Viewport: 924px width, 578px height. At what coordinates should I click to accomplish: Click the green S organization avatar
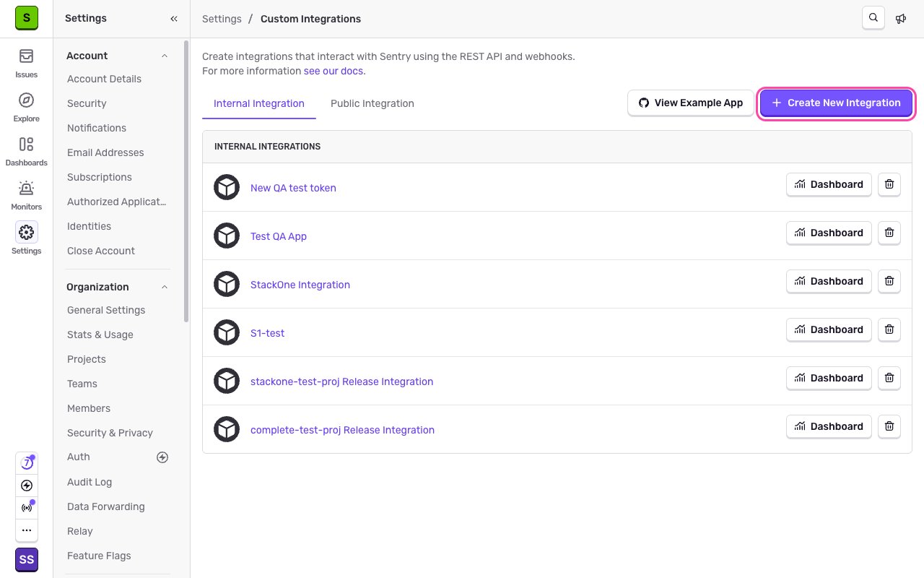click(27, 18)
